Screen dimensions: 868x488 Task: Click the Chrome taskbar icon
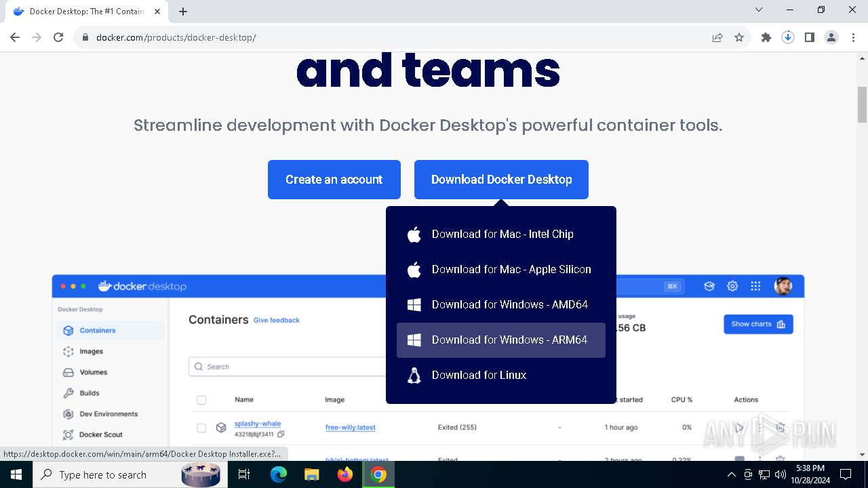coord(379,474)
